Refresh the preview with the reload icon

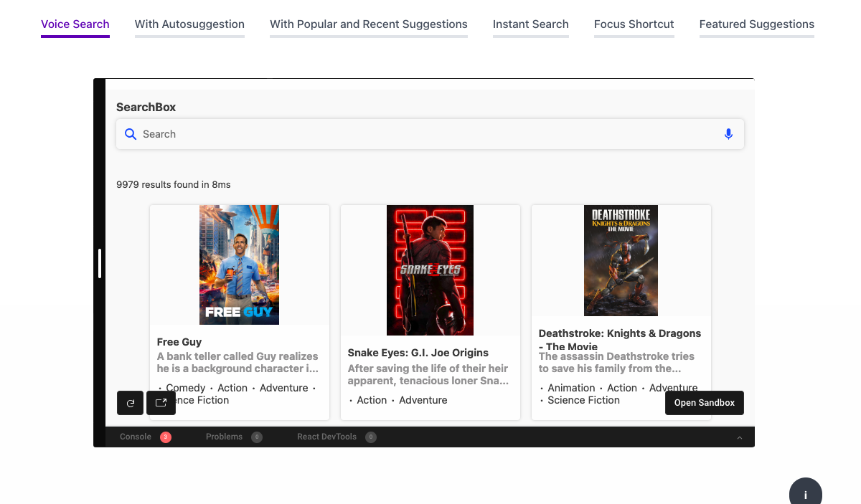[x=130, y=403]
